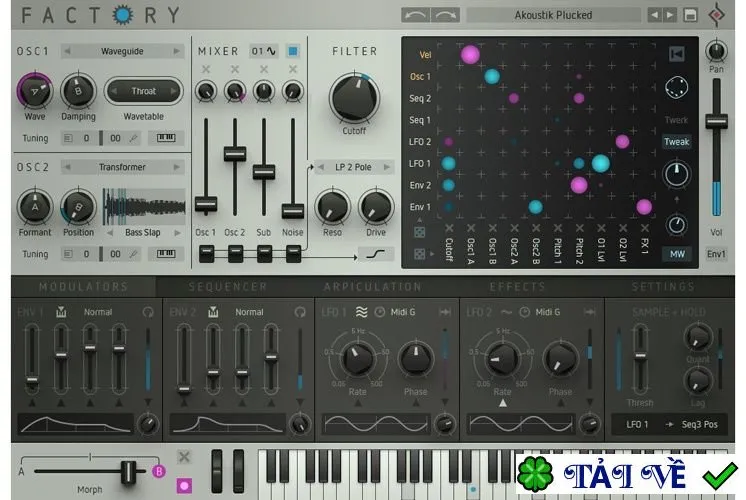
Task: Toggle Osc 2 filter routing button
Action: click(x=235, y=254)
